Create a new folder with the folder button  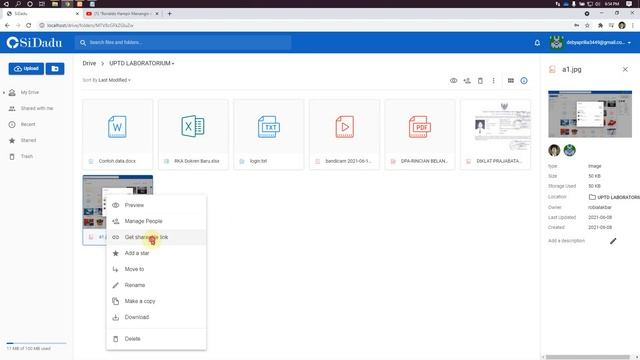point(55,69)
